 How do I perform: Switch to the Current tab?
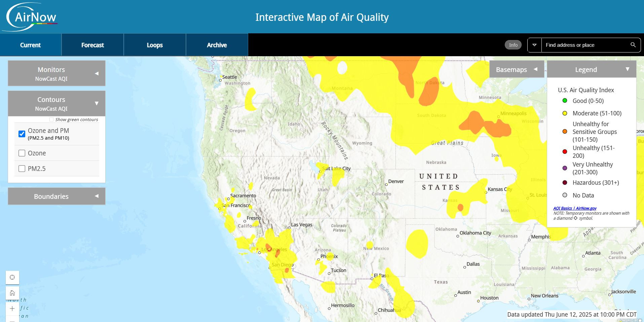click(x=31, y=45)
